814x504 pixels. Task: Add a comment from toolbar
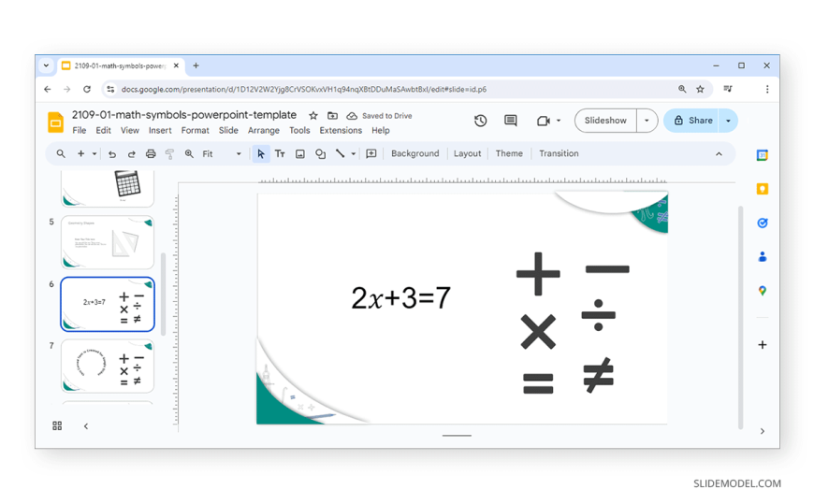(371, 153)
